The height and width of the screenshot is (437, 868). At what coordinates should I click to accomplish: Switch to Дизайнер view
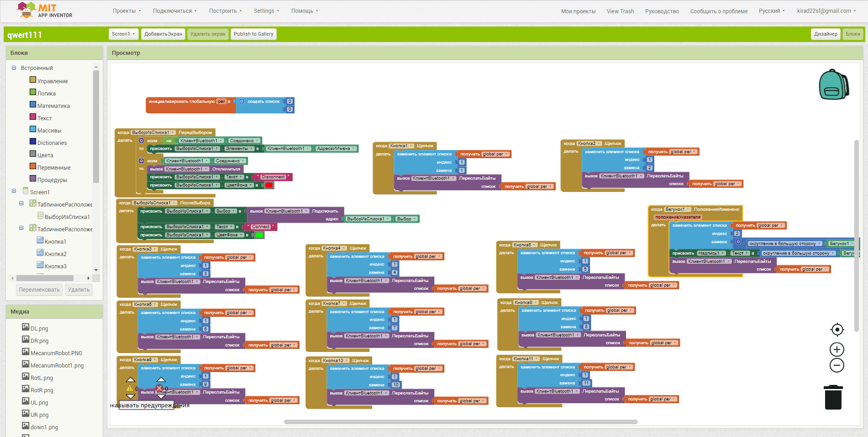tap(826, 34)
